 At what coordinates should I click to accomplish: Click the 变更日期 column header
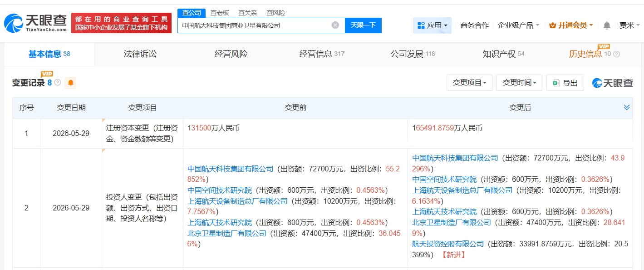pos(71,108)
